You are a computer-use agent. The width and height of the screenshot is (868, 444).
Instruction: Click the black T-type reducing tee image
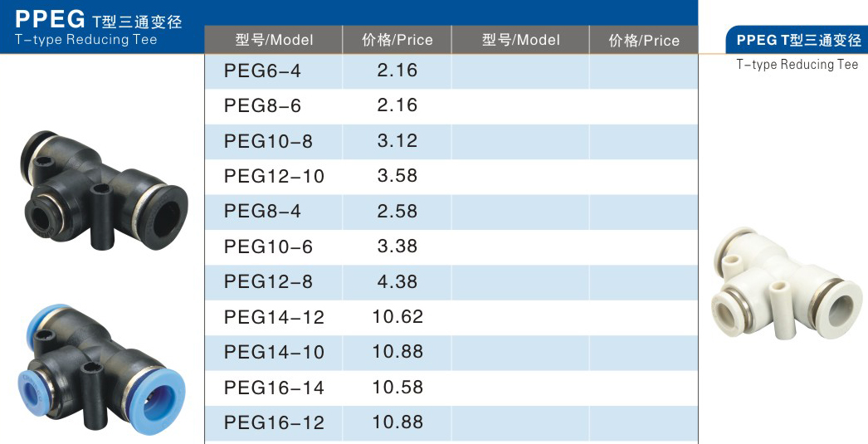point(104,190)
